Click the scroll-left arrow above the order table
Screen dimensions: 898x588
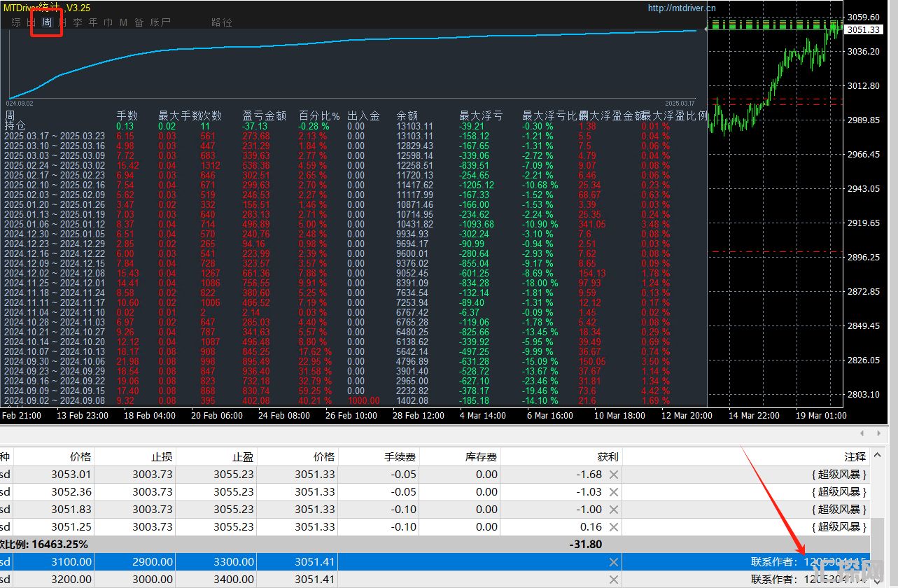coord(862,434)
